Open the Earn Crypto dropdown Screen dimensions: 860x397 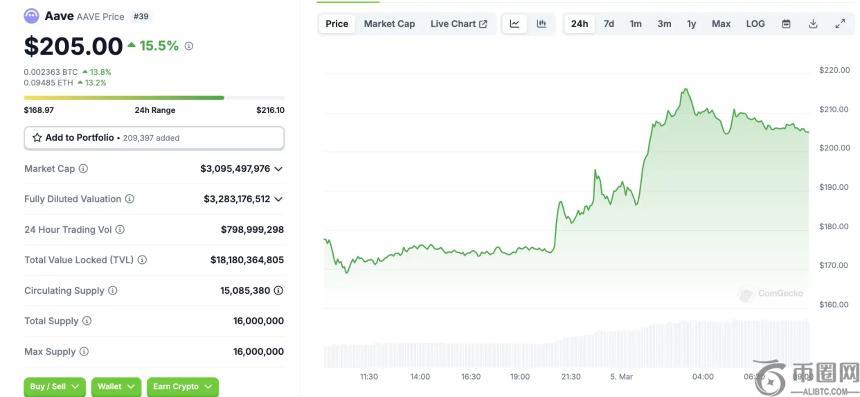click(x=183, y=387)
